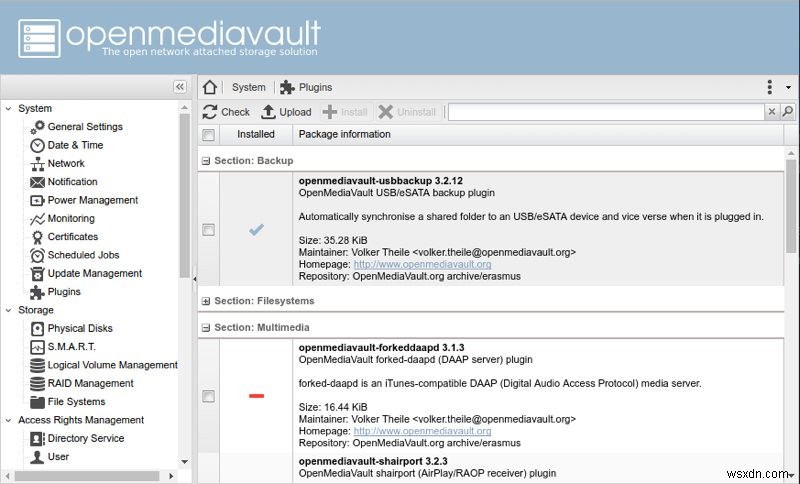Select Update Management in the sidebar
The height and width of the screenshot is (484, 800).
pyautogui.click(x=95, y=273)
